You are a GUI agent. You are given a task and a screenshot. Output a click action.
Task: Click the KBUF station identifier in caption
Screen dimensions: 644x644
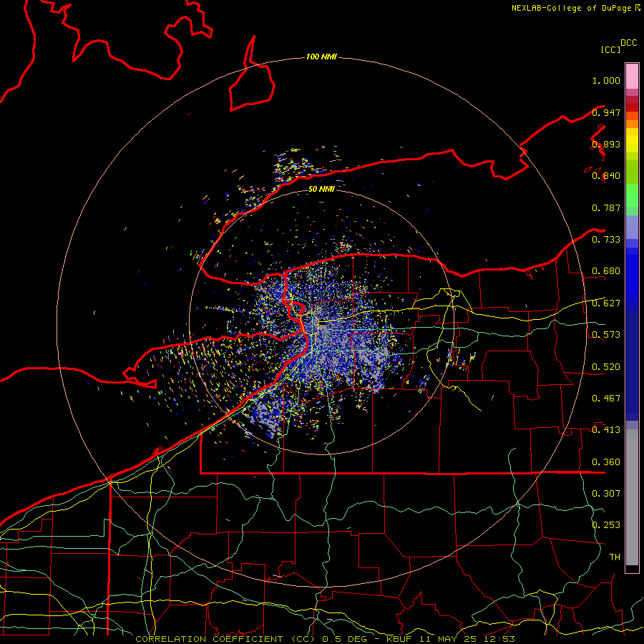pyautogui.click(x=399, y=639)
